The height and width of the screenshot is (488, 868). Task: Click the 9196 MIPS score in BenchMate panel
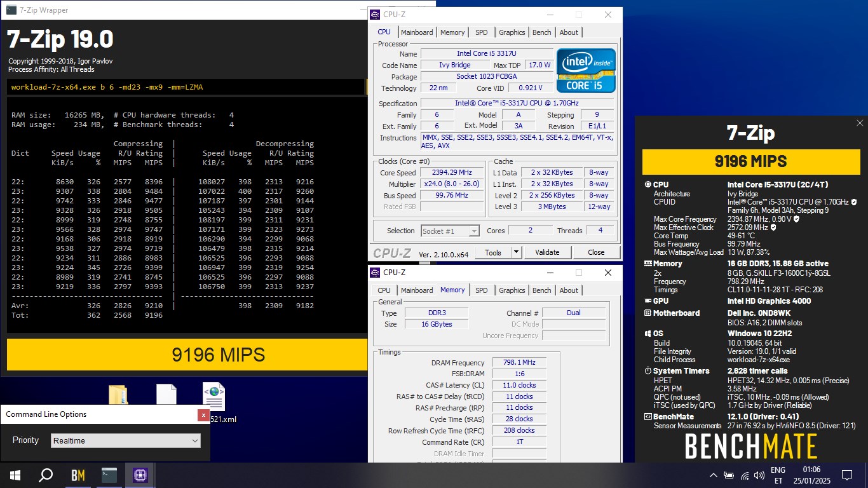pyautogui.click(x=750, y=161)
